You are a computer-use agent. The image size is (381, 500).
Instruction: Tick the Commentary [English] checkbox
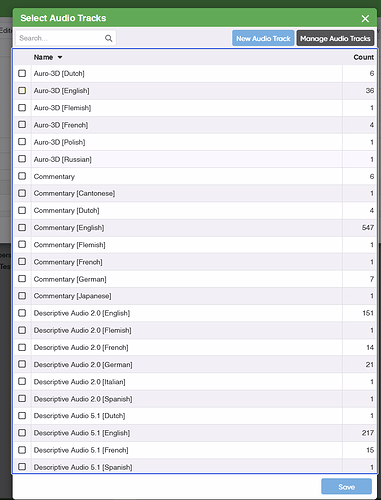pyautogui.click(x=22, y=228)
